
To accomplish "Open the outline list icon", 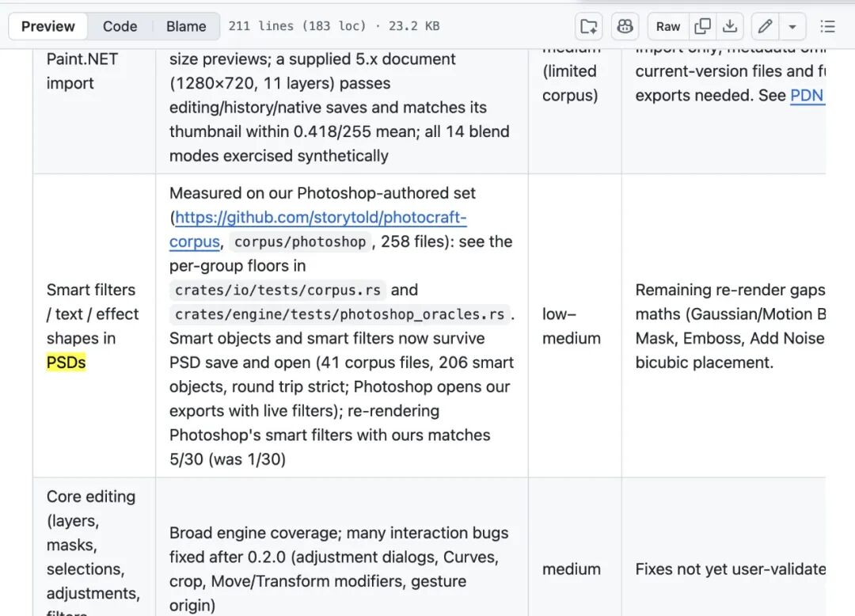I will [x=828, y=26].
